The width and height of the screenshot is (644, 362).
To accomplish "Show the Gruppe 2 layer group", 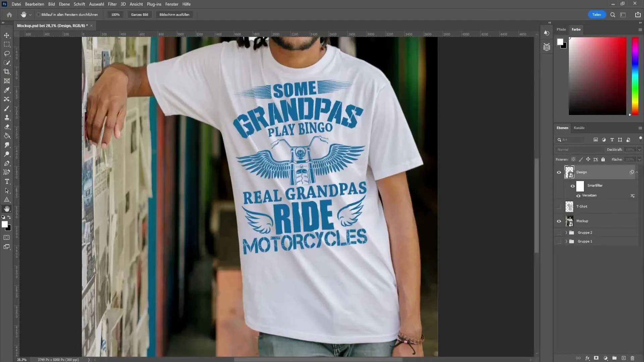I will point(559,233).
